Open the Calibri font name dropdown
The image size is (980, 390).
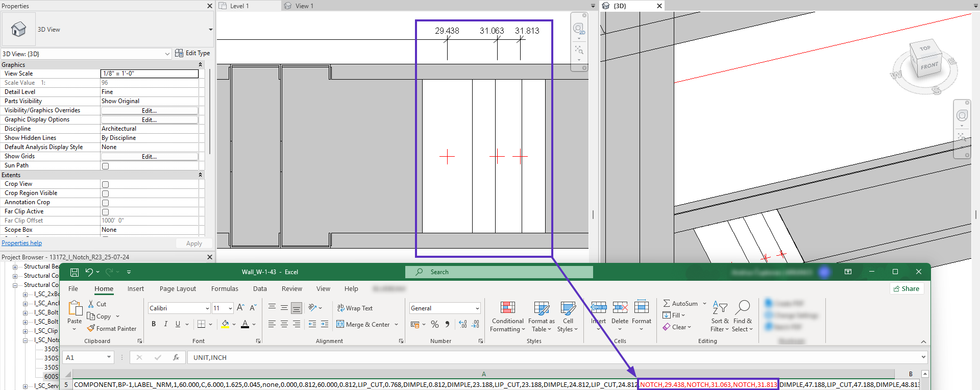click(x=207, y=308)
